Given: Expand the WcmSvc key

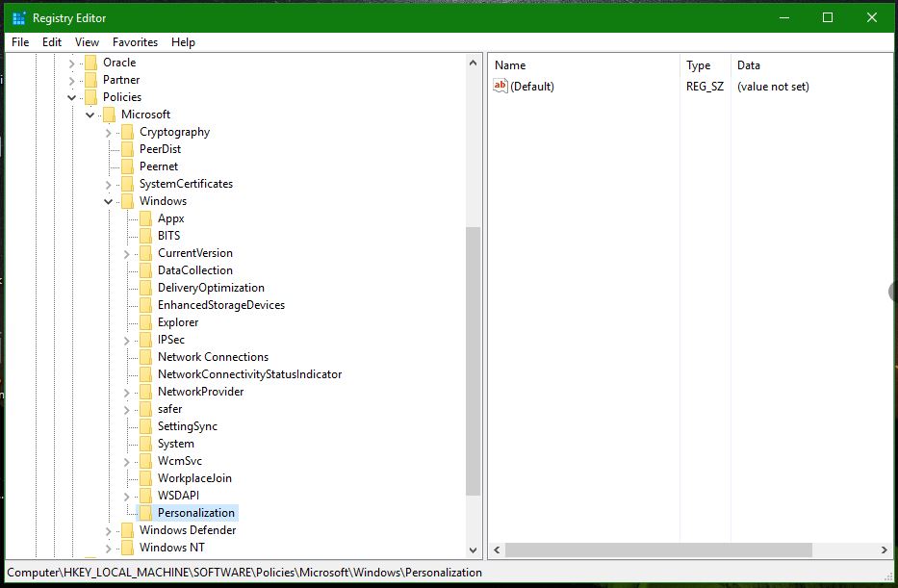Looking at the screenshot, I should coord(127,462).
